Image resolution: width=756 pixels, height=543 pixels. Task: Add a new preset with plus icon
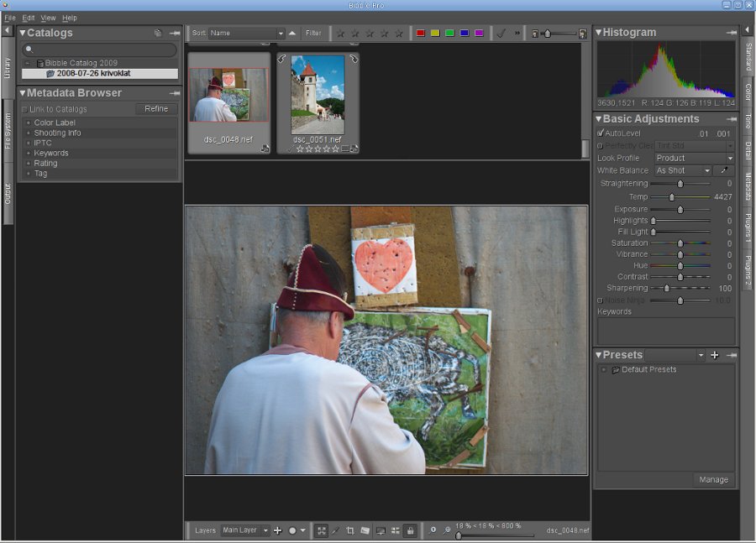714,355
